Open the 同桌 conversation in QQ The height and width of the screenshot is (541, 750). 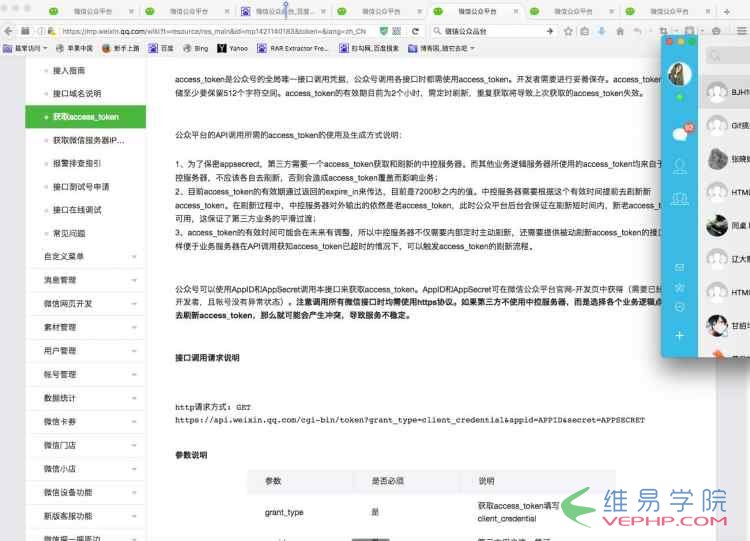pos(726,225)
